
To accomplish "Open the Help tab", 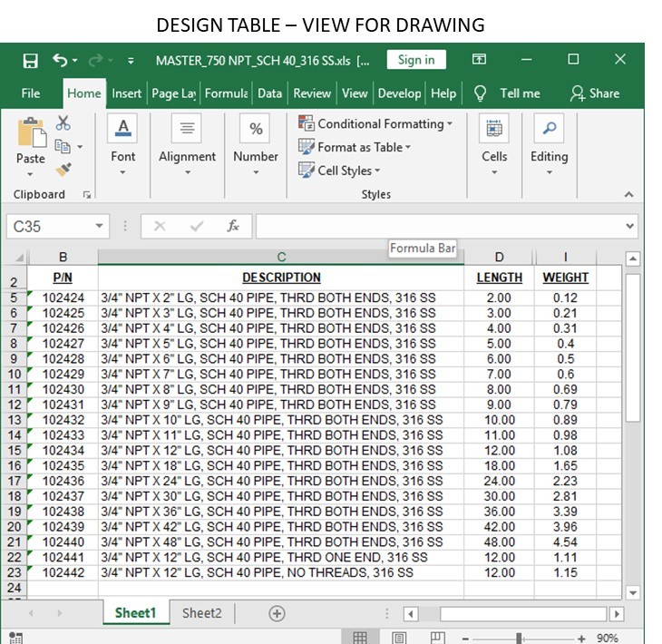I will tap(443, 93).
